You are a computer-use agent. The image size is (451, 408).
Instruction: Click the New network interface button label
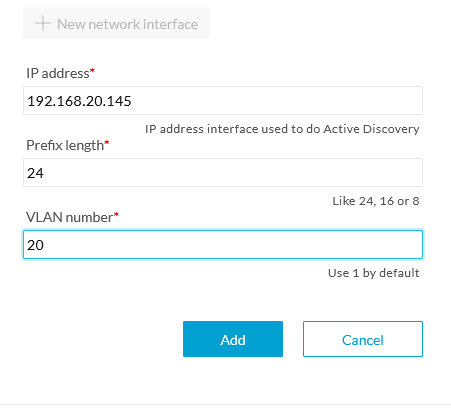click(127, 24)
